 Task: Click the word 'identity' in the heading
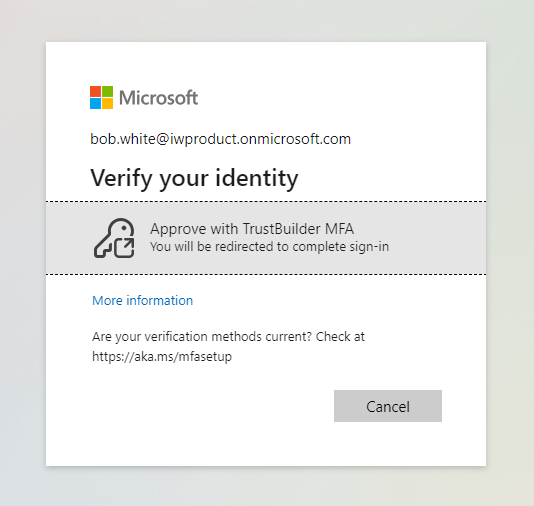click(257, 178)
